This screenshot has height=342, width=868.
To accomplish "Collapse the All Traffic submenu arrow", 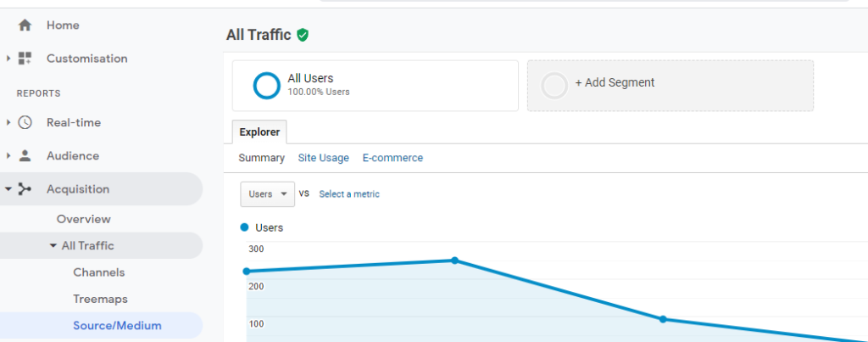I will pos(53,245).
